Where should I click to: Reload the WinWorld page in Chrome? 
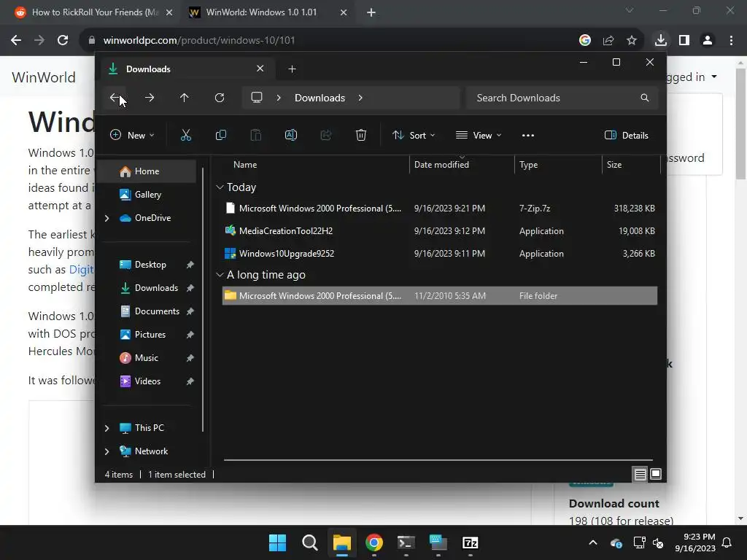63,41
